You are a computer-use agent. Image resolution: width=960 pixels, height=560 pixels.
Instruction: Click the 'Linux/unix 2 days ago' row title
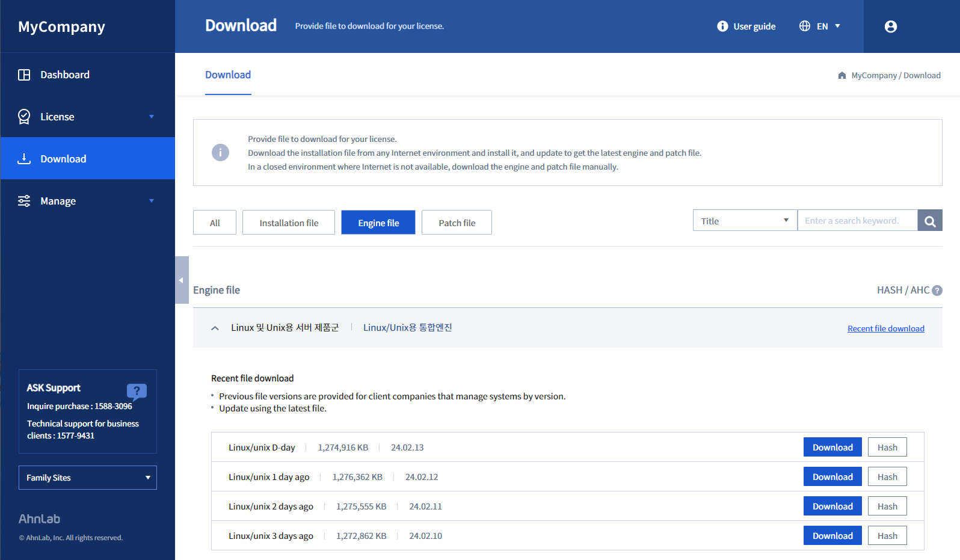(271, 506)
